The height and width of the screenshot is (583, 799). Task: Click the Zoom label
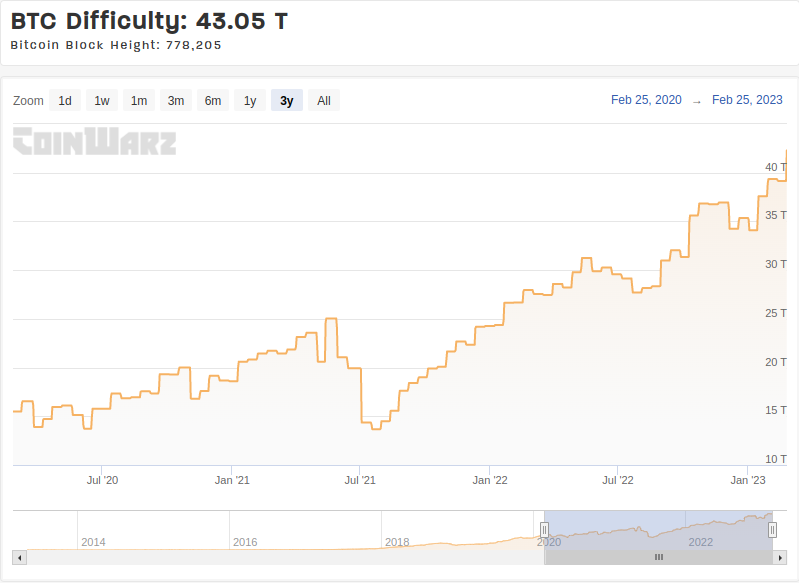point(28,100)
